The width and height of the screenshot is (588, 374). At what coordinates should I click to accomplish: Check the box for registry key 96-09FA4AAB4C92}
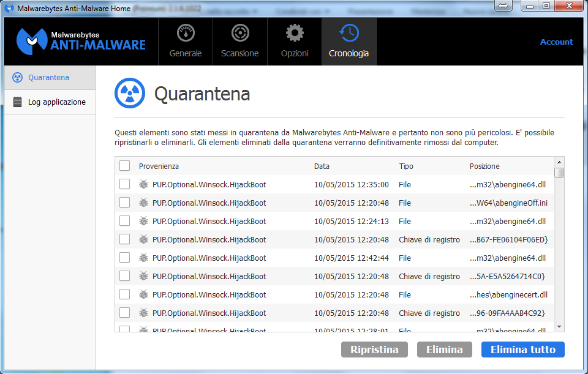click(124, 313)
